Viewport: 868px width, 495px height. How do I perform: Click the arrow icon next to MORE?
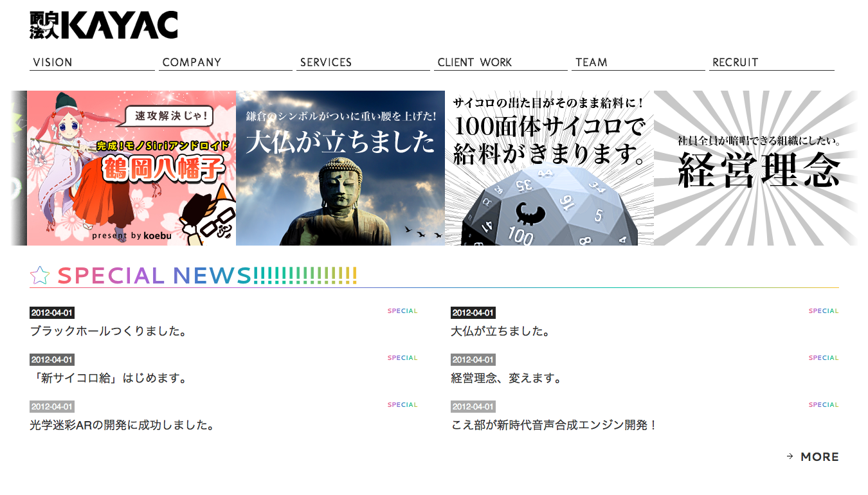pos(790,456)
